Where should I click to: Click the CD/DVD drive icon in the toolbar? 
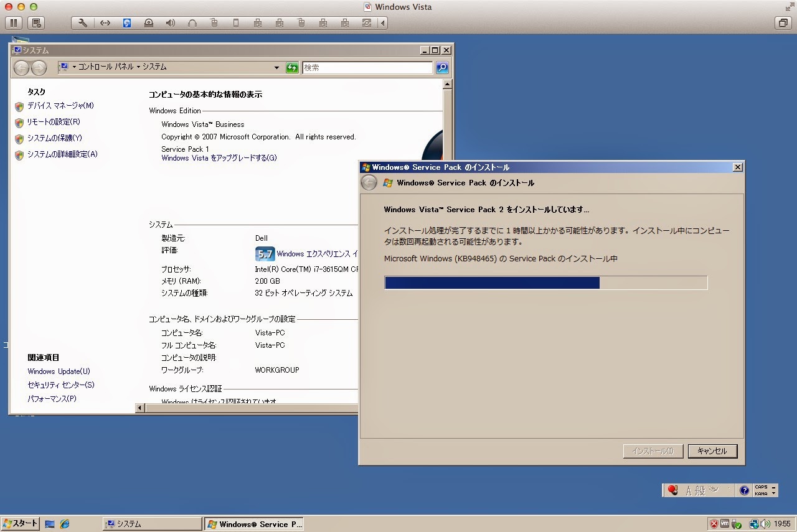tap(148, 23)
